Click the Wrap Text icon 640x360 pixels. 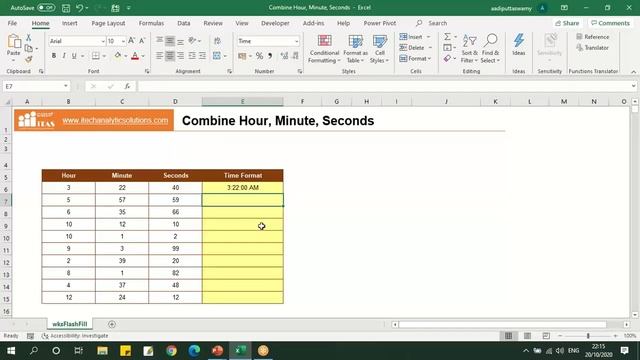[217, 41]
